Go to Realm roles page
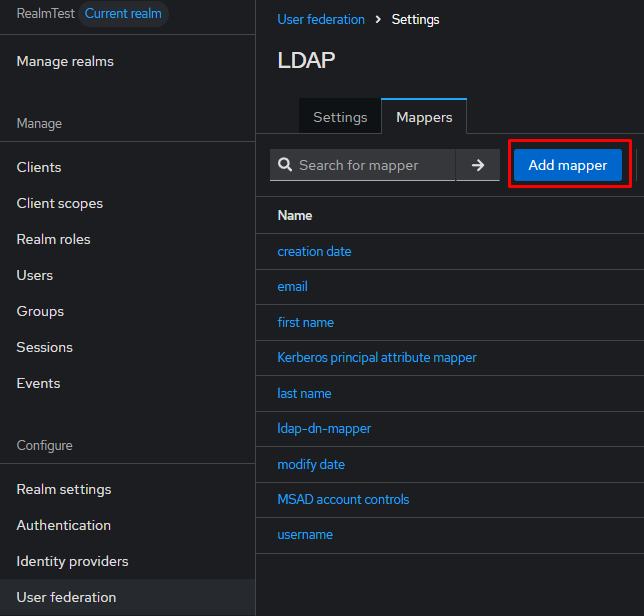Screen dimensions: 644x616 point(53,239)
